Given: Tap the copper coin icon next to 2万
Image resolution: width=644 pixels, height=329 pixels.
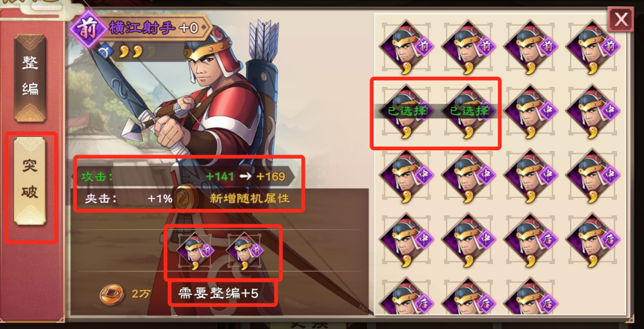Looking at the screenshot, I should pyautogui.click(x=112, y=294).
